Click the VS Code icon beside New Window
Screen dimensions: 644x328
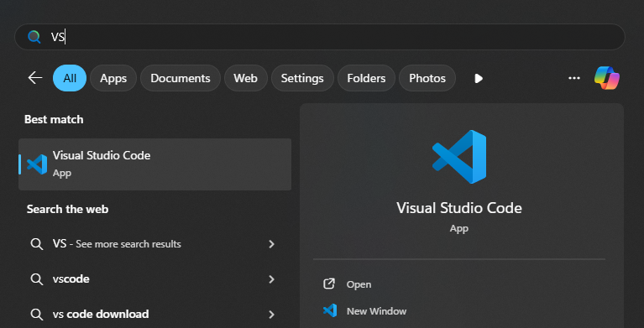(x=330, y=310)
